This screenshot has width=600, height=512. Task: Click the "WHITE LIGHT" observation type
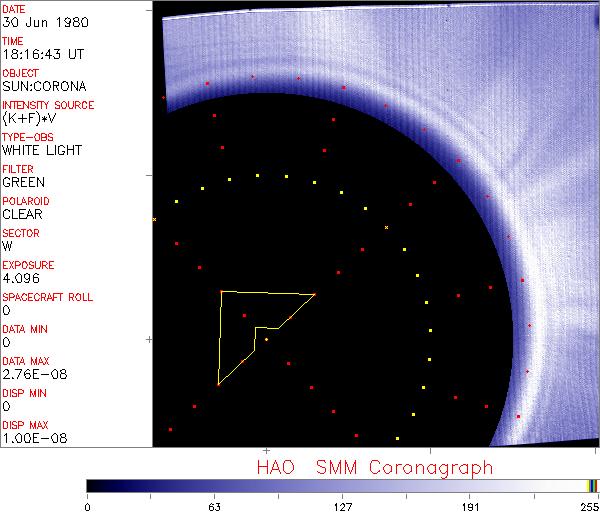click(41, 151)
